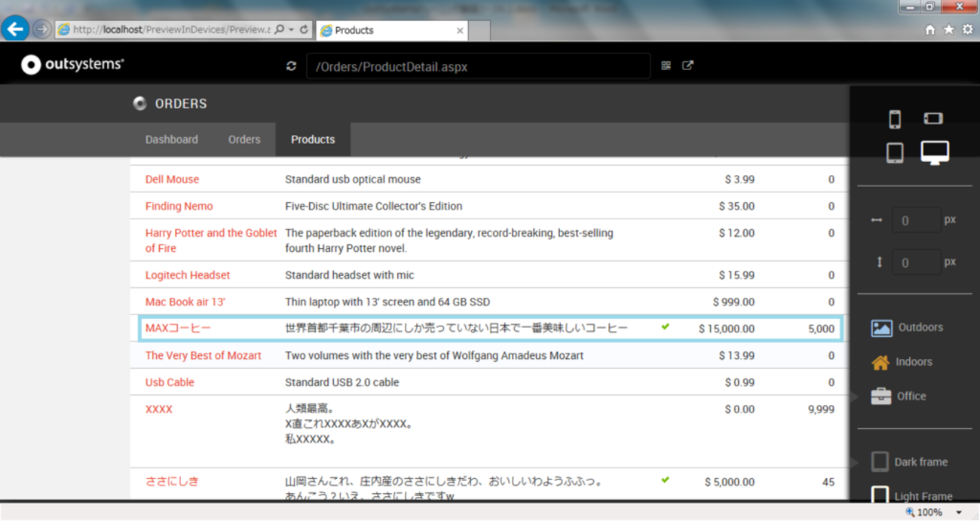Open the Finding Nemo product
The width and height of the screenshot is (980, 521).
[x=179, y=206]
